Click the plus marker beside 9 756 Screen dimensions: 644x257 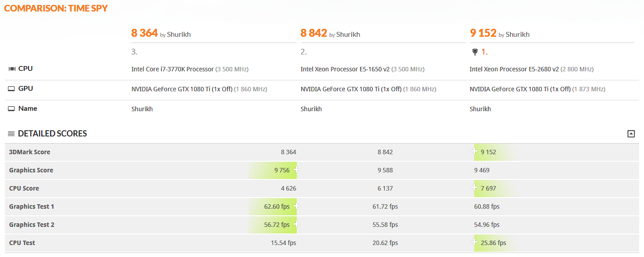(296, 170)
